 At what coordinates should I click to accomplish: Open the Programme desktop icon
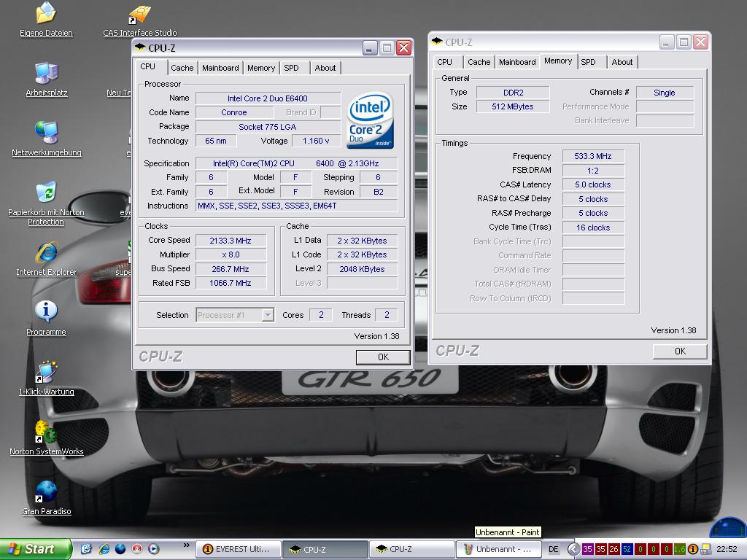(x=46, y=318)
